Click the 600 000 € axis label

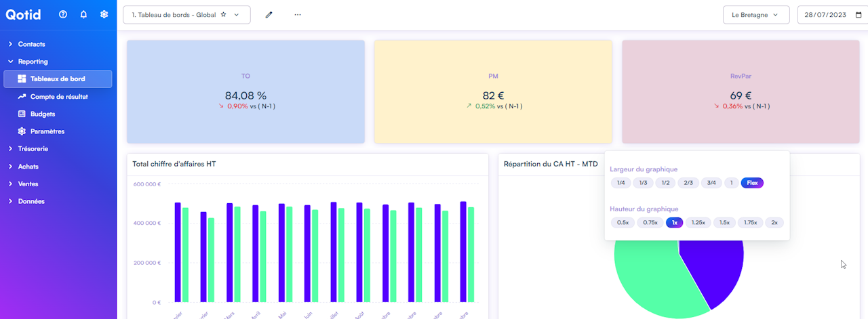(146, 184)
